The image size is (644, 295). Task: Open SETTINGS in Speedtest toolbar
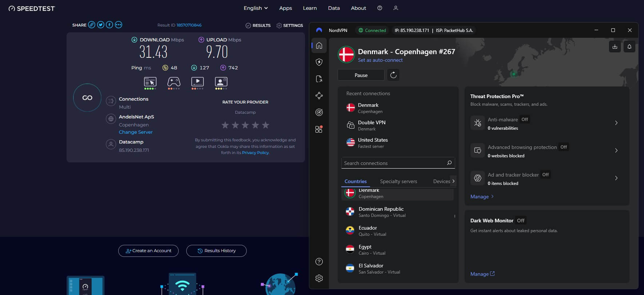tap(290, 25)
